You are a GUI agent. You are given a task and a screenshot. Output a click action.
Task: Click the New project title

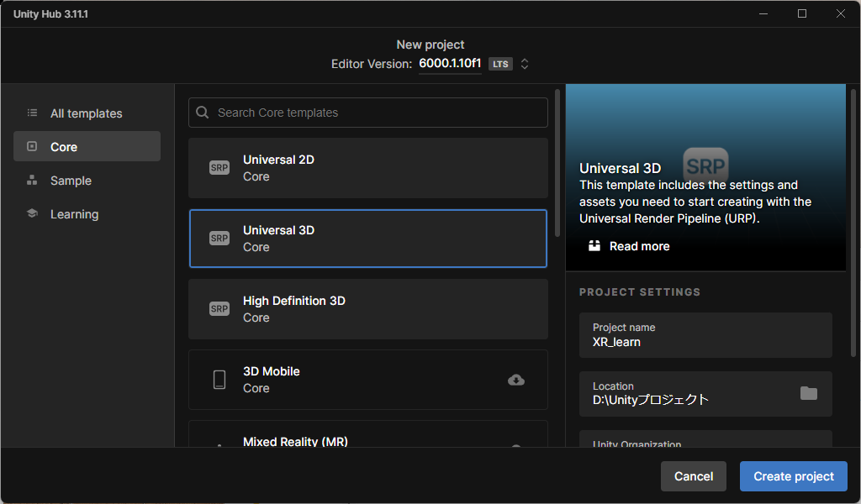pyautogui.click(x=430, y=45)
